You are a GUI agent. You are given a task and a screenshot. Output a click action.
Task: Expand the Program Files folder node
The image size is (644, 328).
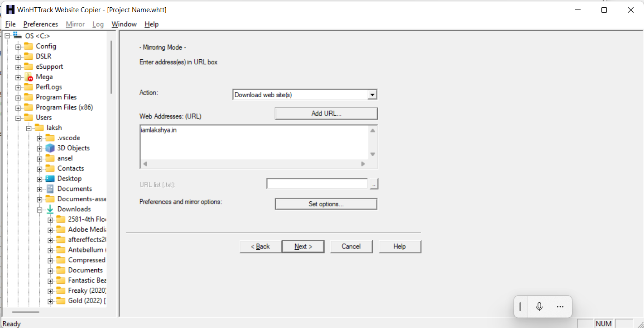coord(18,97)
